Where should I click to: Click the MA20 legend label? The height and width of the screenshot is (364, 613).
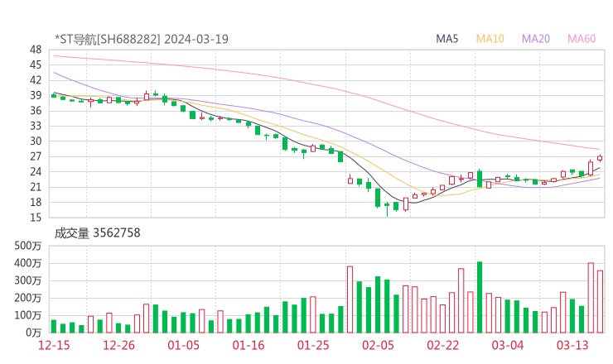click(x=536, y=39)
